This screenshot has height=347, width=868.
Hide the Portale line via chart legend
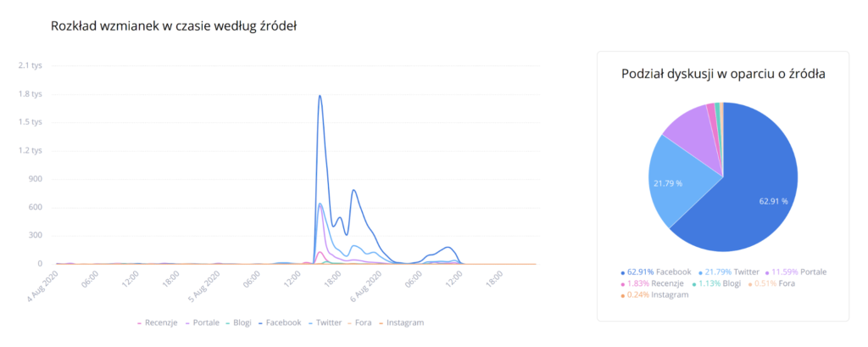(202, 322)
